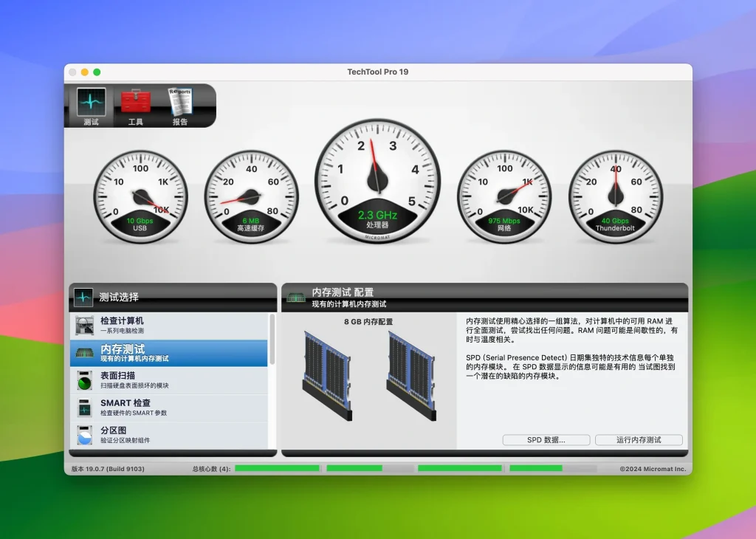Click the red 工具 toolbox icon
The height and width of the screenshot is (539, 756).
[x=135, y=100]
